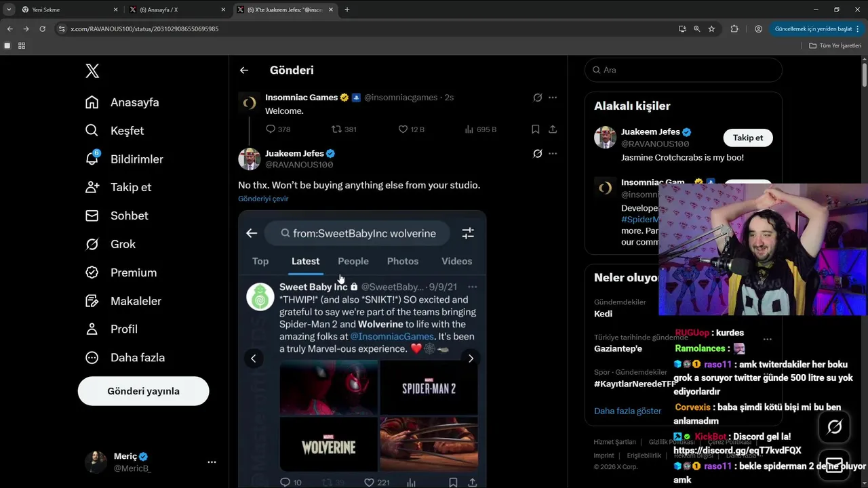868x488 pixels.
Task: Go to next image with right arrow
Action: [471, 359]
